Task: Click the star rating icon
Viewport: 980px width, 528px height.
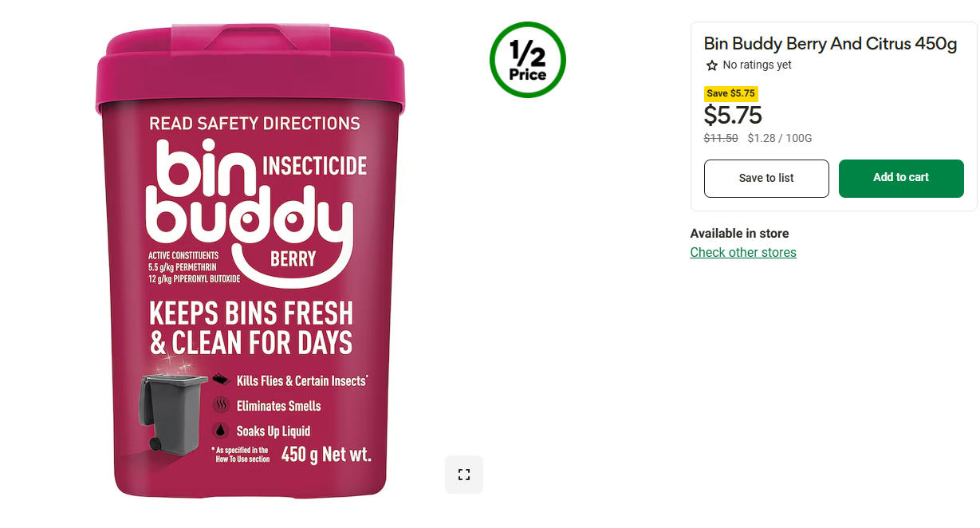Action: pos(711,65)
